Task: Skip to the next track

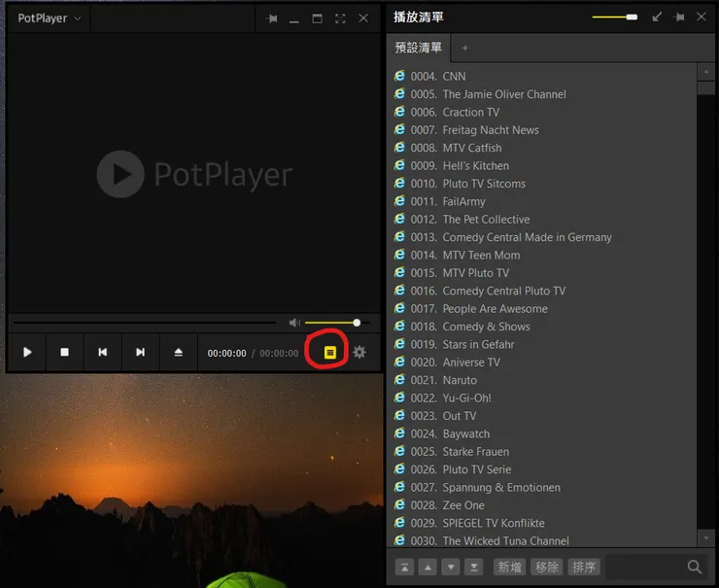Action: [x=140, y=353]
